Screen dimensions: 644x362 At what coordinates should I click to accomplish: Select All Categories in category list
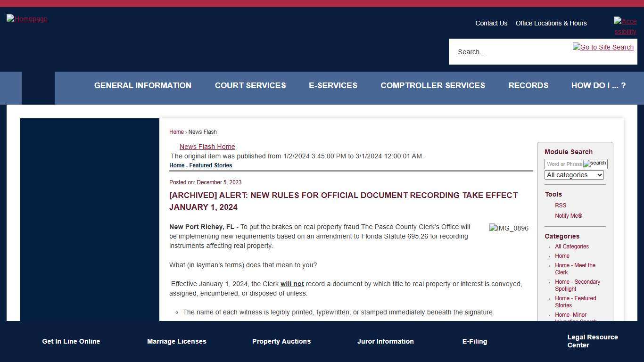(x=572, y=247)
